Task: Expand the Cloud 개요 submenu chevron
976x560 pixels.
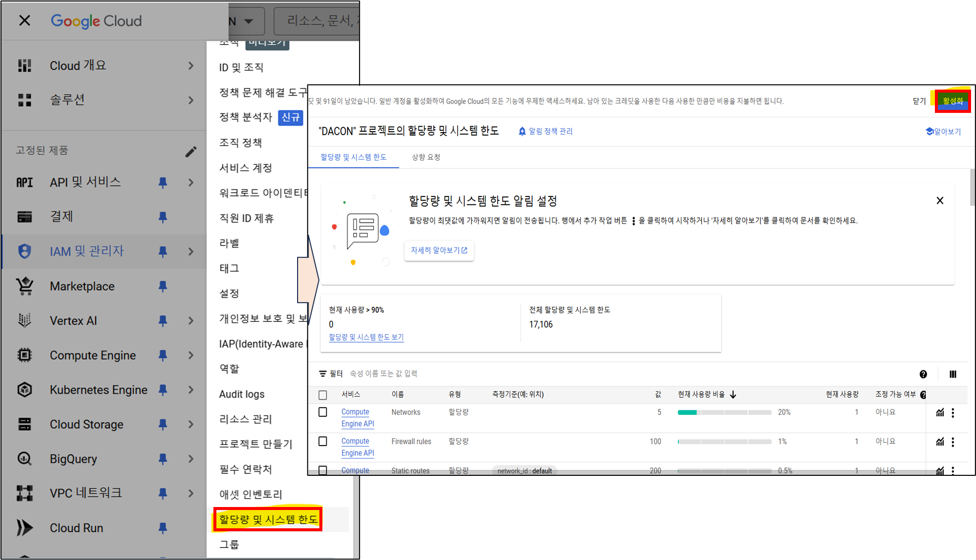Action: point(191,66)
